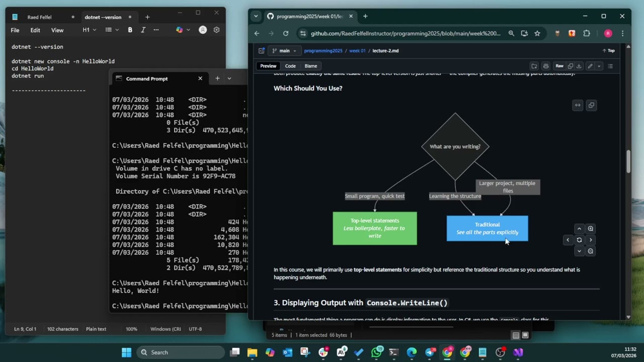This screenshot has height=362, width=644.
Task: Open the Edit menu in Notepad
Action: (x=35, y=30)
